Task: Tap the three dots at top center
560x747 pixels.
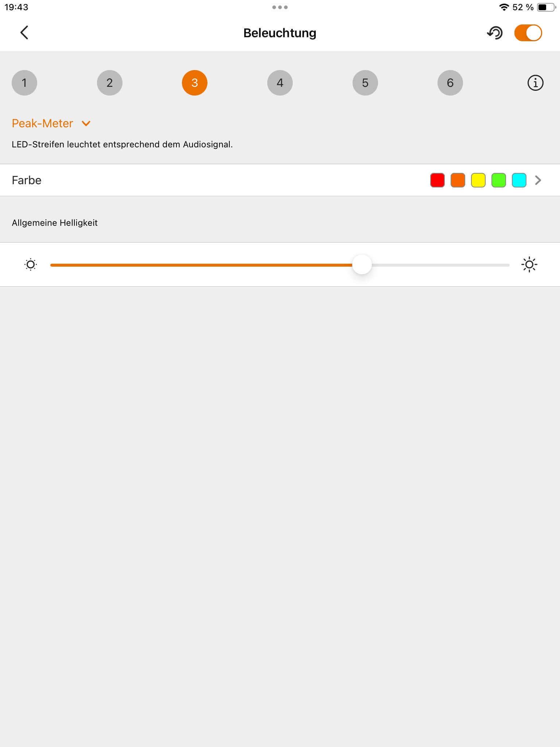Action: (280, 7)
